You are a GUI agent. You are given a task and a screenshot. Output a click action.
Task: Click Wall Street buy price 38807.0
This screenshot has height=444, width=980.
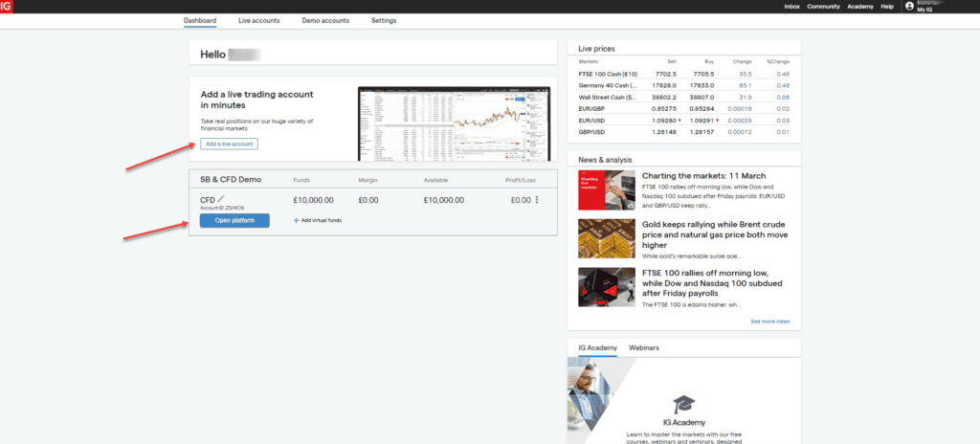coord(702,97)
